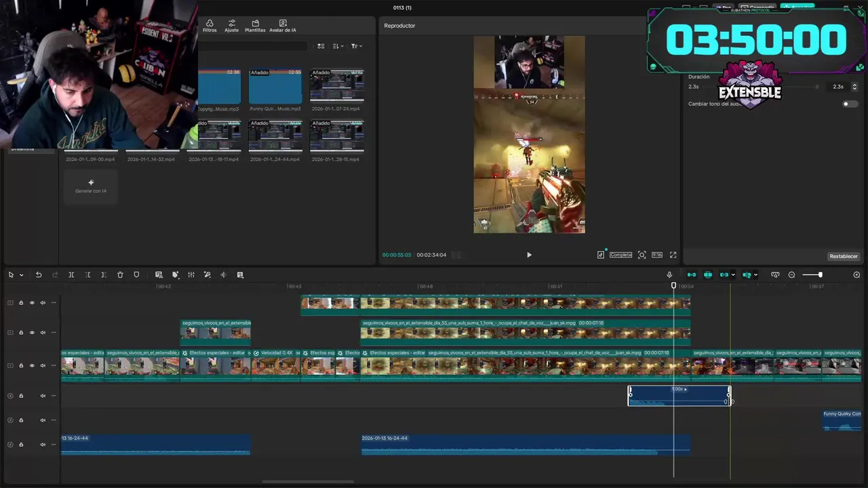Open the 9:16 aspect ratio selector
Image resolution: width=868 pixels, height=488 pixels.
tap(657, 255)
